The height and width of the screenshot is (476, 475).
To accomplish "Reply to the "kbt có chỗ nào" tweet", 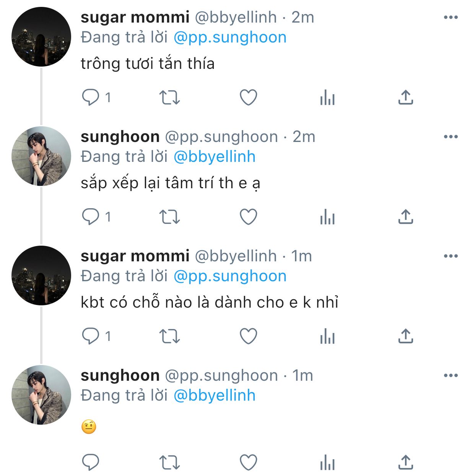I will 91,336.
